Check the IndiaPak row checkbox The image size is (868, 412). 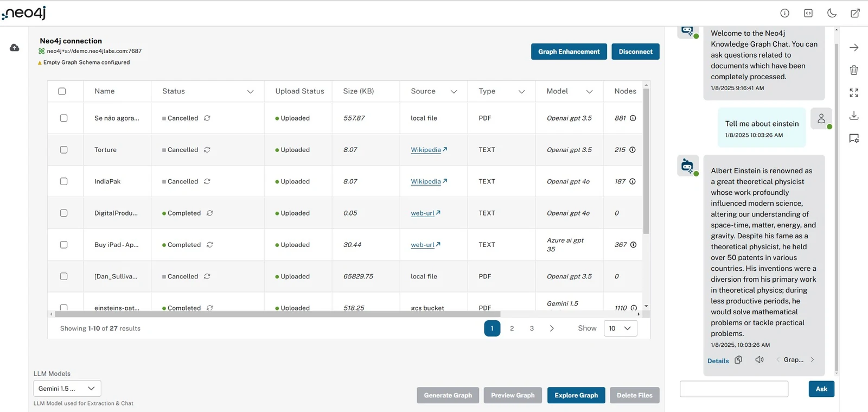click(63, 181)
